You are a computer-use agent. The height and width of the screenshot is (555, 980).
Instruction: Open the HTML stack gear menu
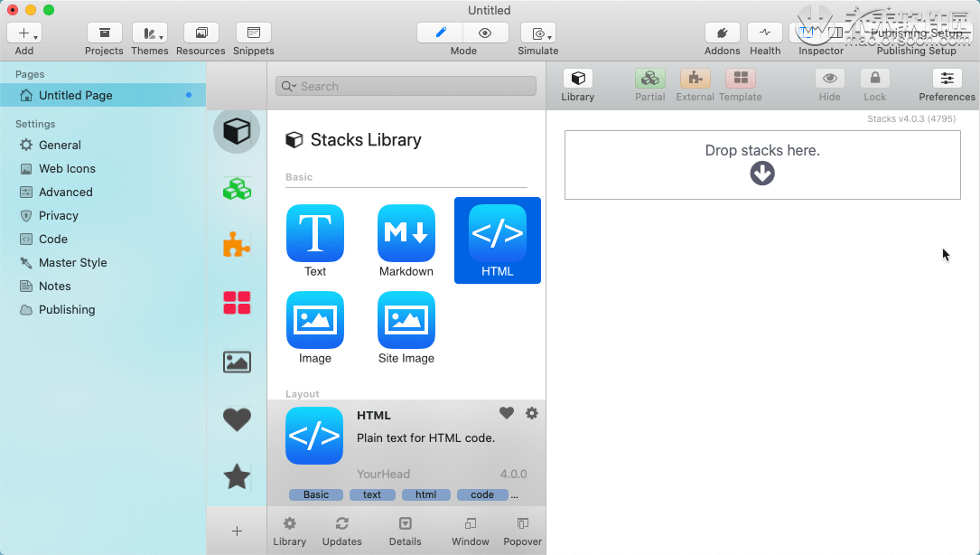point(532,413)
